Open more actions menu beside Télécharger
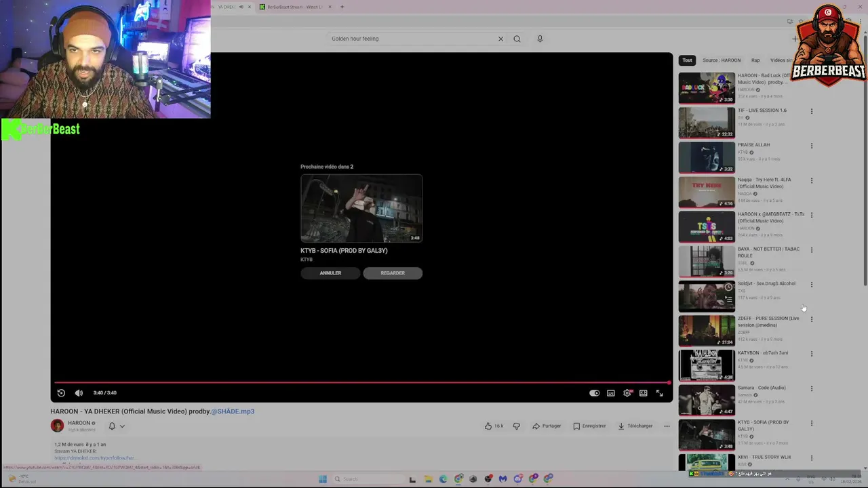The image size is (868, 488). tap(667, 426)
